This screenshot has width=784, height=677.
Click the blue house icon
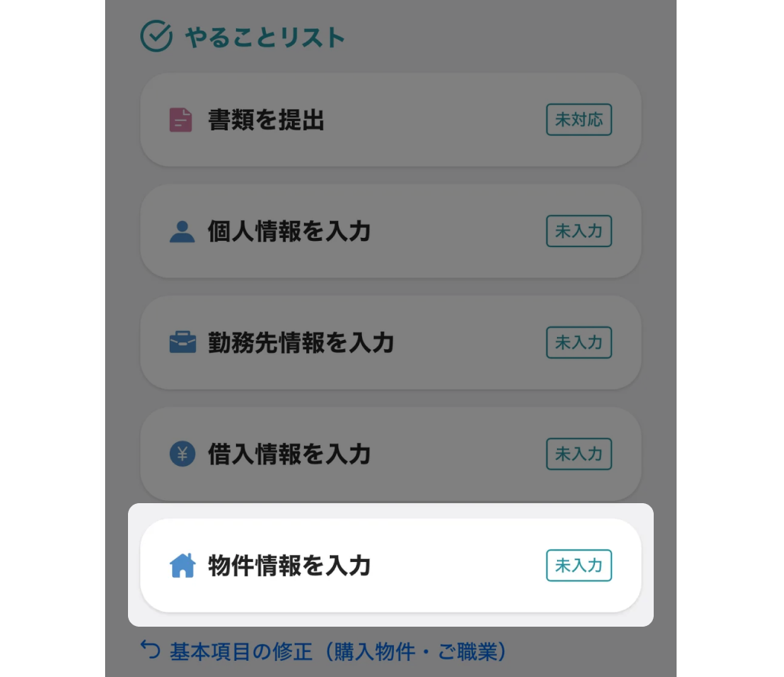(183, 566)
